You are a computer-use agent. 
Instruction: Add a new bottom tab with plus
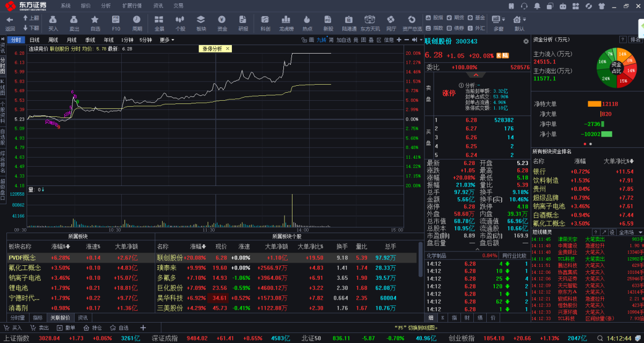click(x=143, y=327)
